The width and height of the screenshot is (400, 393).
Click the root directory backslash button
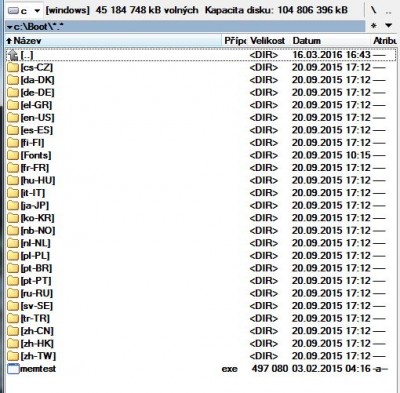click(x=374, y=10)
